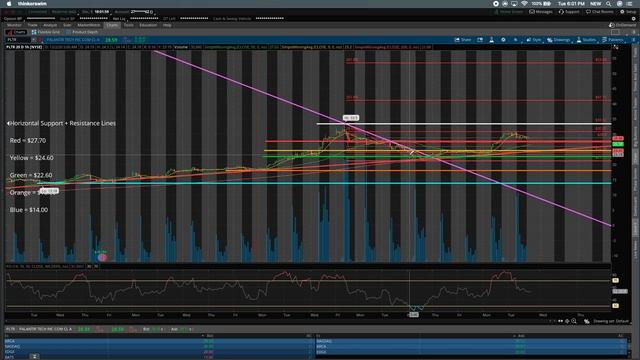Open Messages in thinkorswim header
Screen dimensions: 640x360
click(x=541, y=12)
